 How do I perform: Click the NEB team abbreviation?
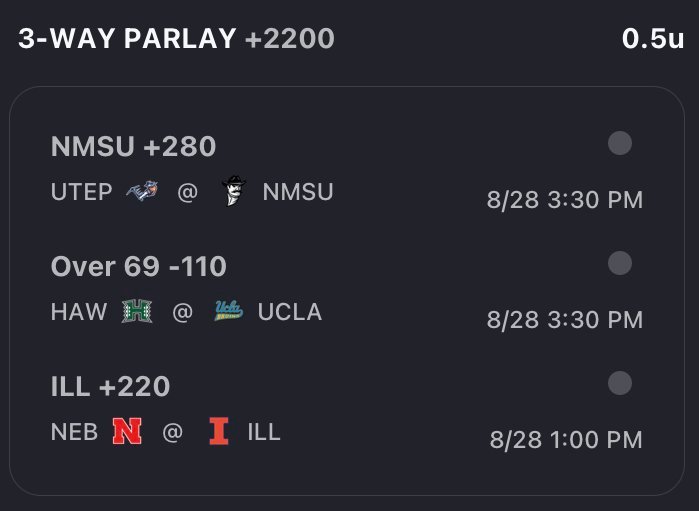[x=74, y=432]
